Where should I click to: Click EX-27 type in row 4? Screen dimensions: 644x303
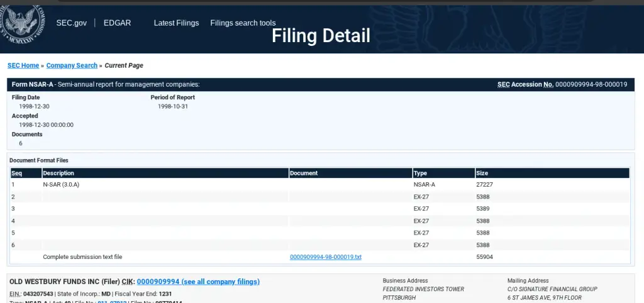tap(421, 221)
